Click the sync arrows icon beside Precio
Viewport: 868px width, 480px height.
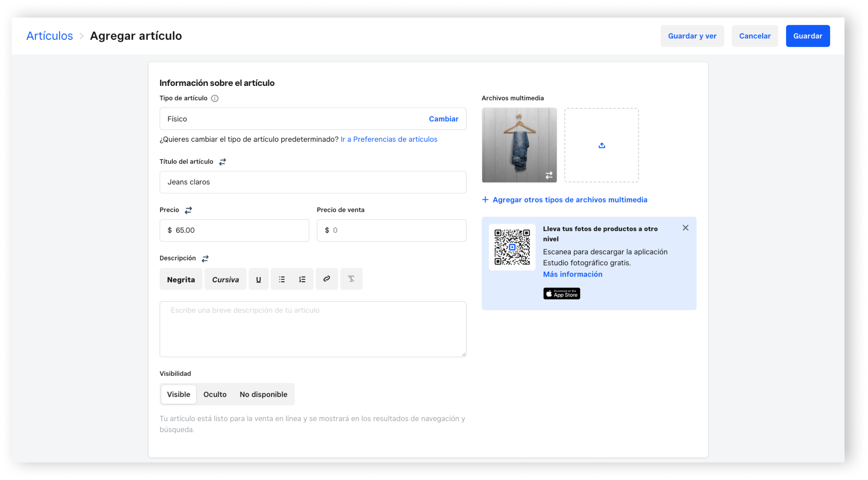pos(188,210)
